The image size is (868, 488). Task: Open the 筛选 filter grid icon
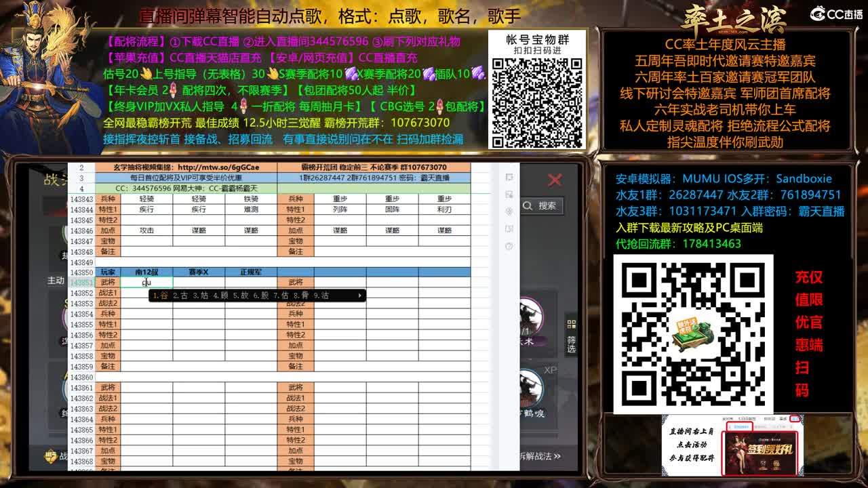[x=571, y=325]
